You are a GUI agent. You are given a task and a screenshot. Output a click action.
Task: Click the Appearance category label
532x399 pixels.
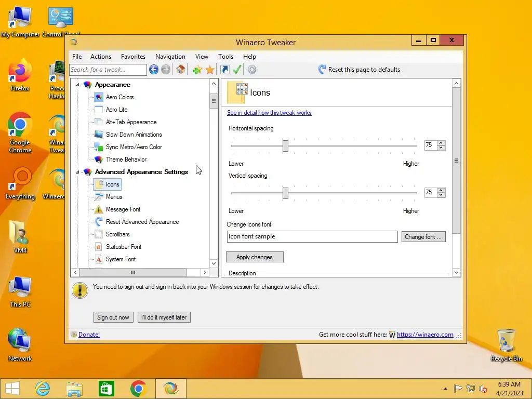pyautogui.click(x=112, y=85)
